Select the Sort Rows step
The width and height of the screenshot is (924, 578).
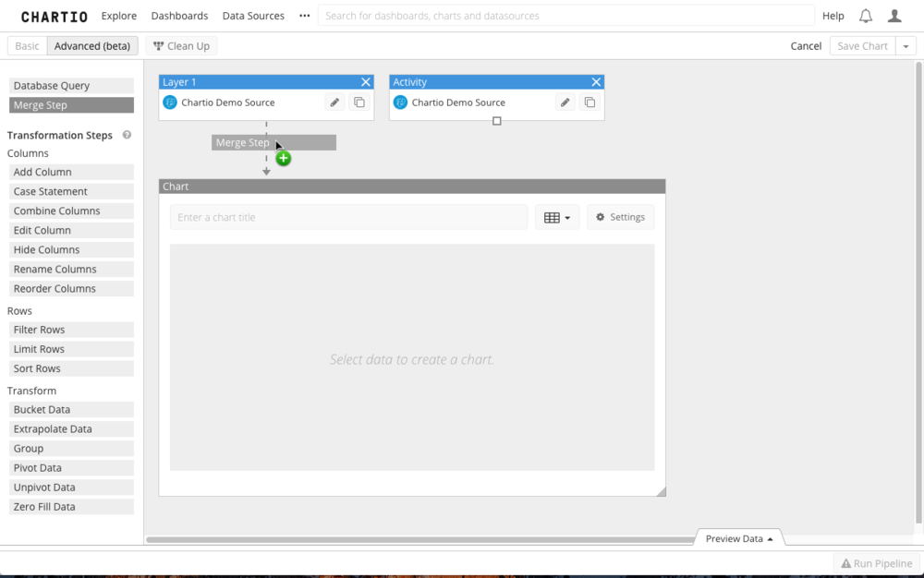coord(71,368)
